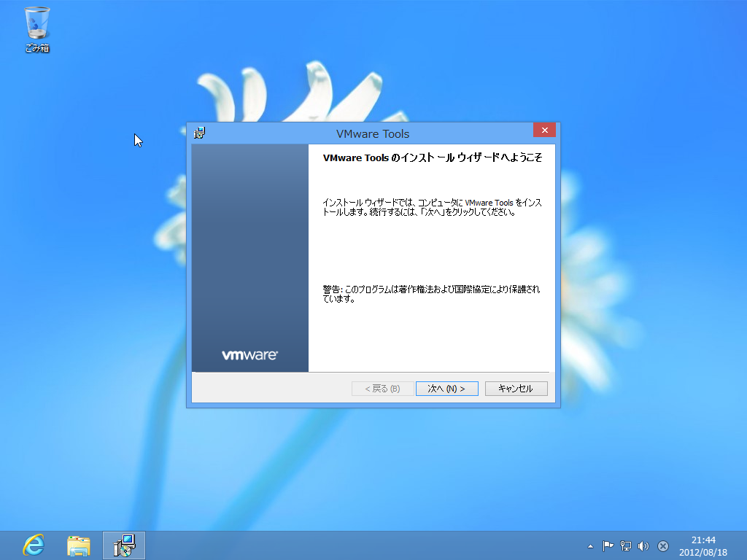Click the installer icon in dialog title bar
The width and height of the screenshot is (747, 560).
pyautogui.click(x=199, y=133)
